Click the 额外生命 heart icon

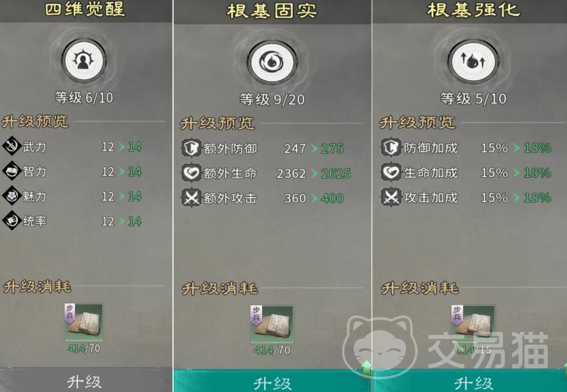click(x=191, y=172)
